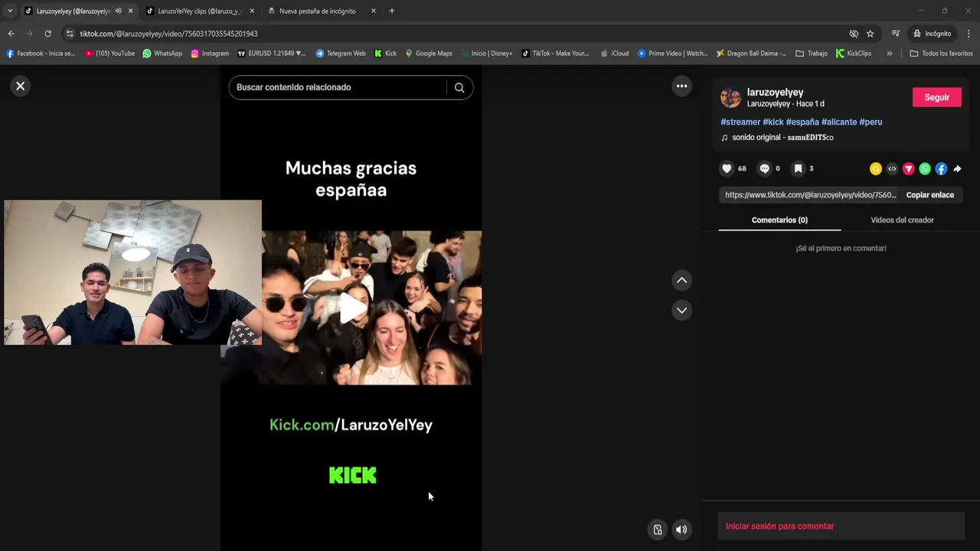This screenshot has height=551, width=980.
Task: Switch to the 'LaruzoYelYey clips' browser tab
Action: (x=199, y=11)
